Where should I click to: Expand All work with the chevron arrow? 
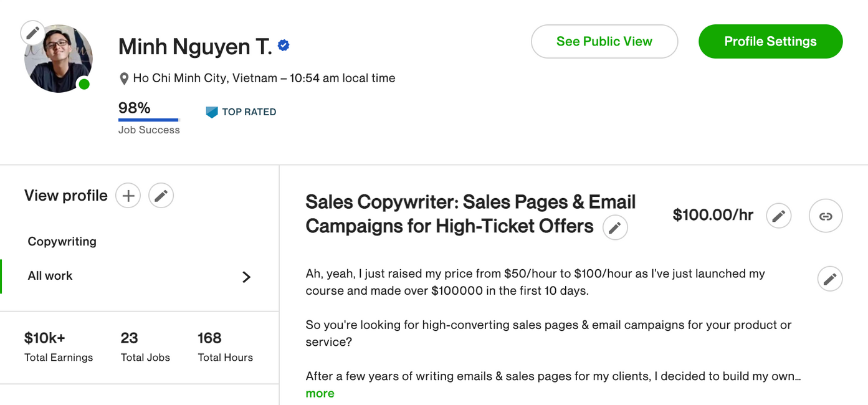(x=247, y=277)
